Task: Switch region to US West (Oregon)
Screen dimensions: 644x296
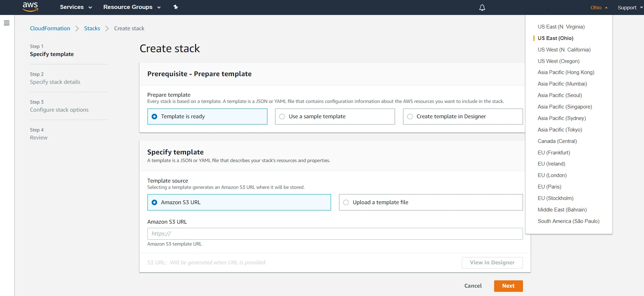Action: (x=558, y=61)
